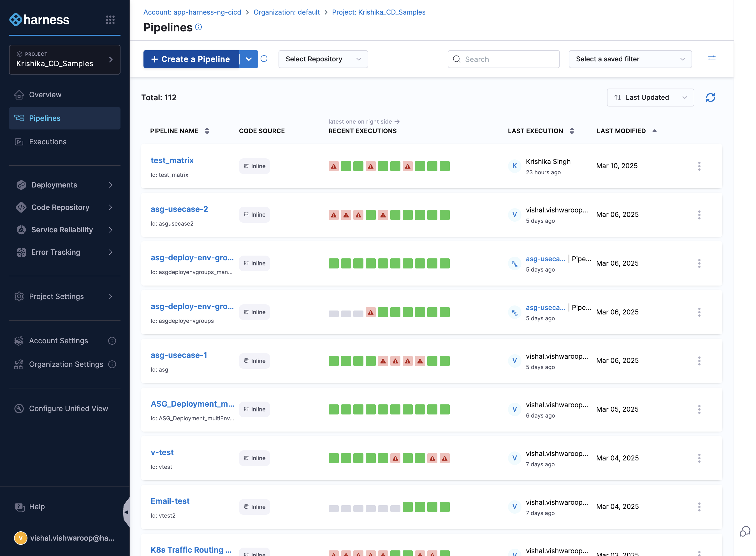This screenshot has height=556, width=756.
Task: Open the Last Updated sort dropdown
Action: pyautogui.click(x=650, y=98)
